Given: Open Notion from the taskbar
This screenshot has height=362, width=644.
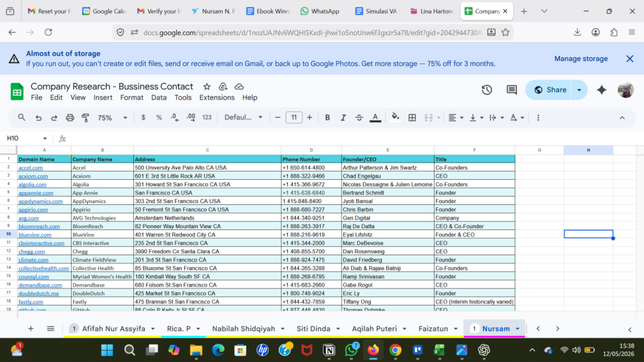Looking at the screenshot, I should [x=329, y=350].
